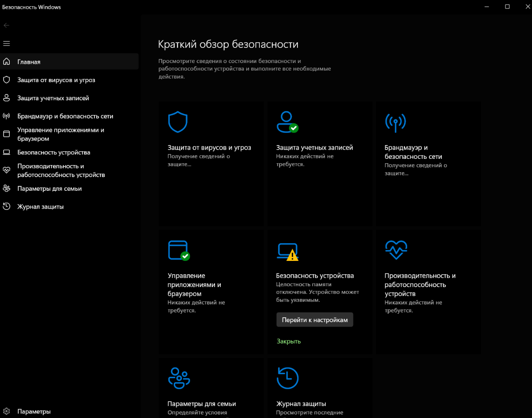
Task: Click the large heart-pulse icon in health card
Action: point(396,250)
